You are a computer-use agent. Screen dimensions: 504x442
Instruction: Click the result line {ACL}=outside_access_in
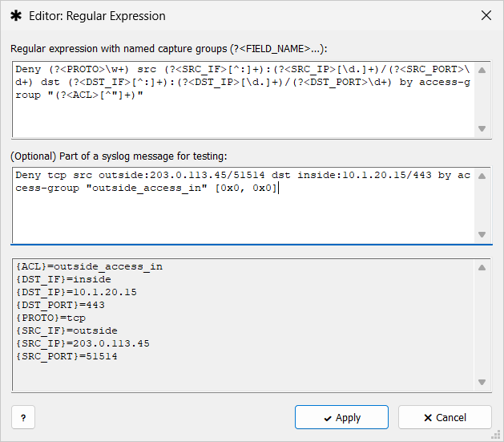[x=90, y=266]
